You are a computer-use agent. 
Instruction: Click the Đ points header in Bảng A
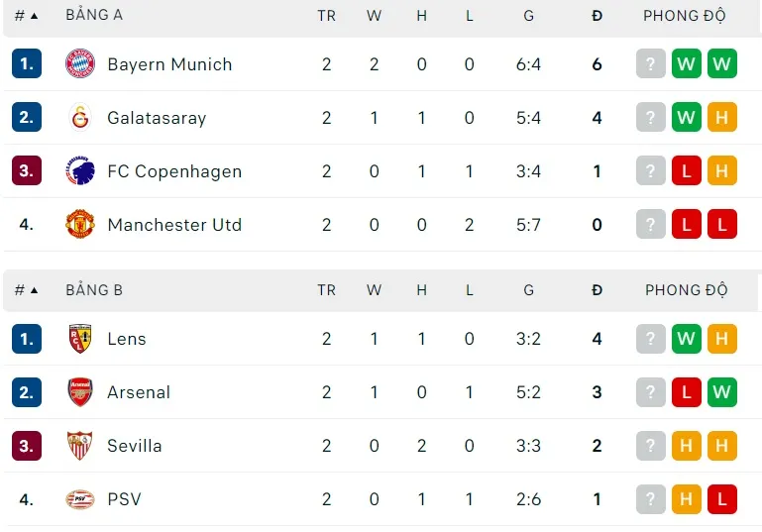[x=597, y=16]
